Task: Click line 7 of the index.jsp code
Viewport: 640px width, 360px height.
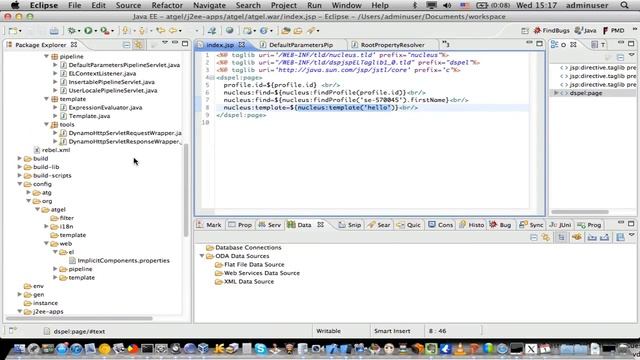Action: tap(346, 100)
